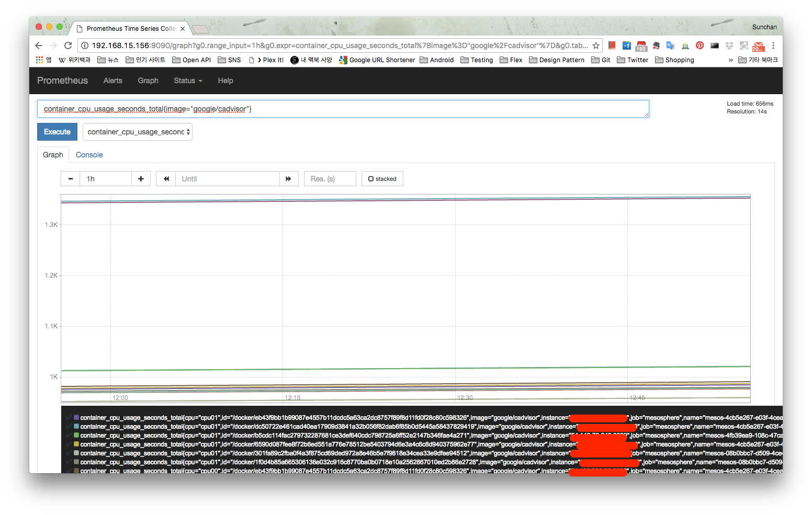
Task: Toggle the dc50722e cpu01 series visibility
Action: [68, 427]
